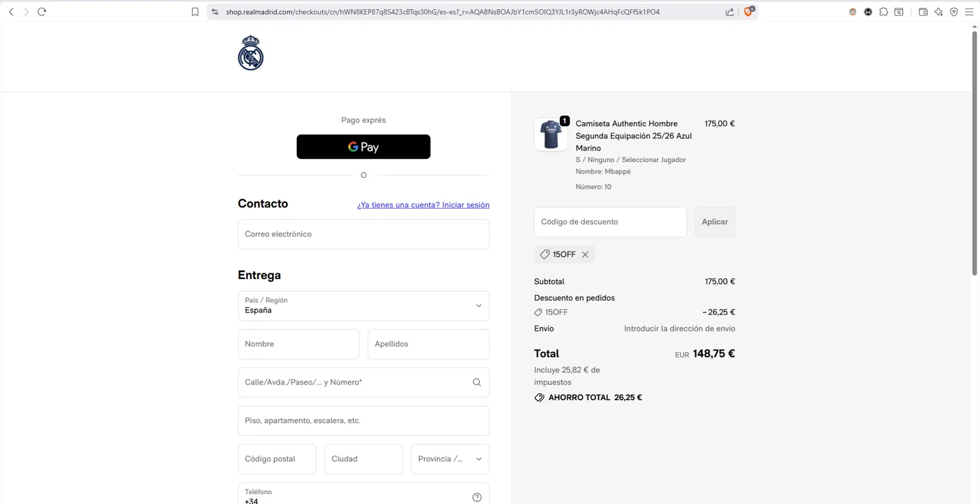Image resolution: width=980 pixels, height=504 pixels.
Task: Click 'Incluye 25,82 € de impuestos' text
Action: pyautogui.click(x=567, y=376)
